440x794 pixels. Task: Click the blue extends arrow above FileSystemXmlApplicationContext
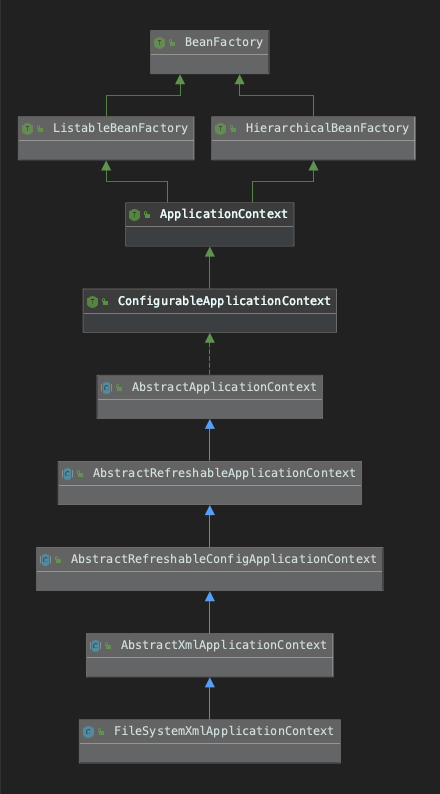tap(210, 698)
